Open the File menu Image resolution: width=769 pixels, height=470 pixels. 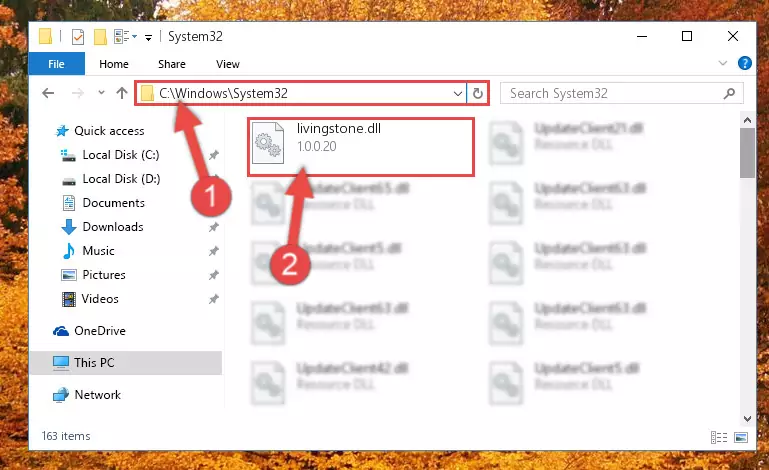click(x=56, y=64)
